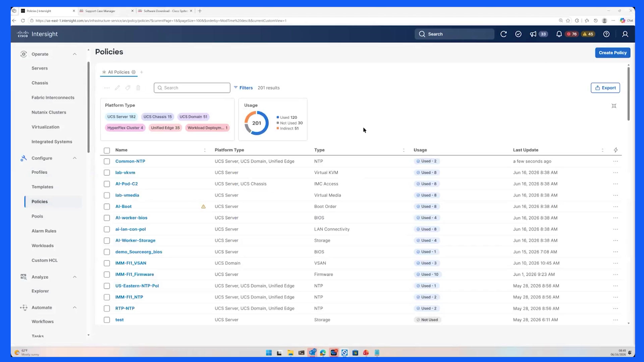Collapse the Configure section chevron

pos(74,158)
